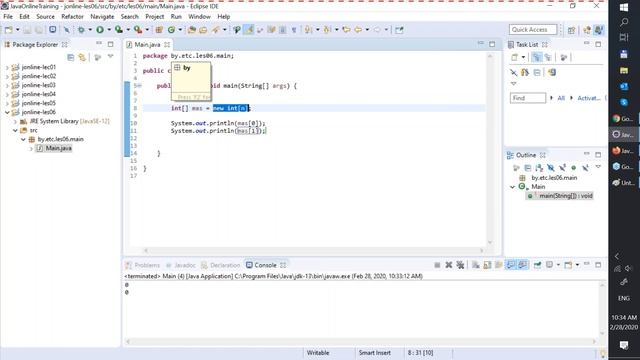640x360 pixels.
Task: Expand the jonline-lec01 project
Action: [x=7, y=67]
